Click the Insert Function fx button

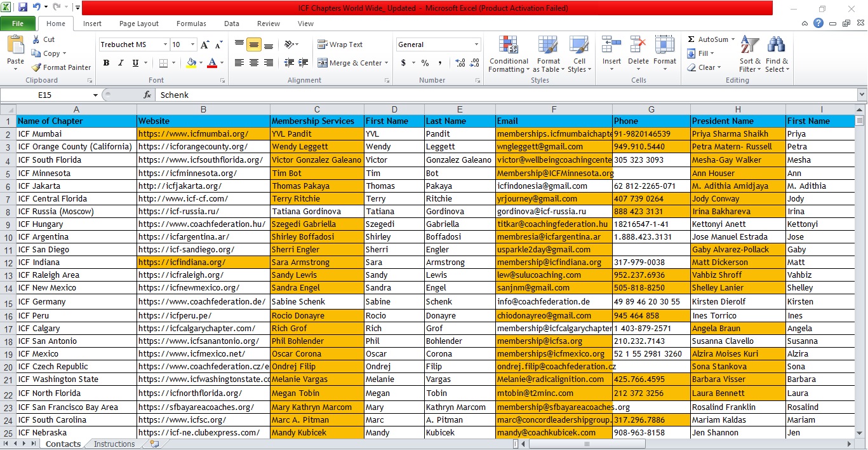[x=147, y=95]
